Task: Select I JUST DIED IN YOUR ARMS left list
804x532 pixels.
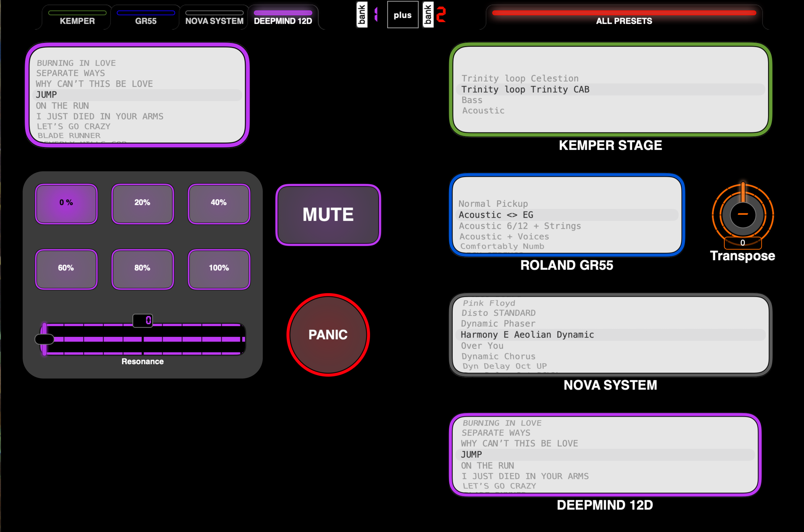Action: 100,116
